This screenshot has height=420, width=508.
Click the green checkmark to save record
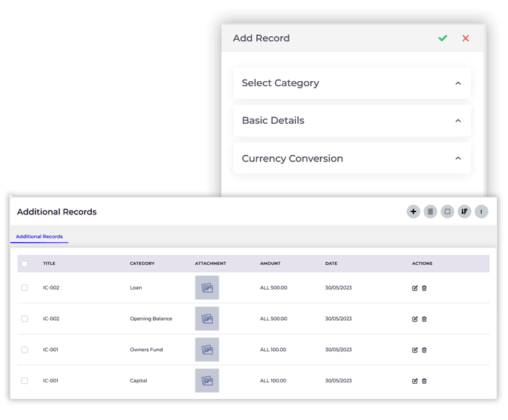pyautogui.click(x=442, y=38)
